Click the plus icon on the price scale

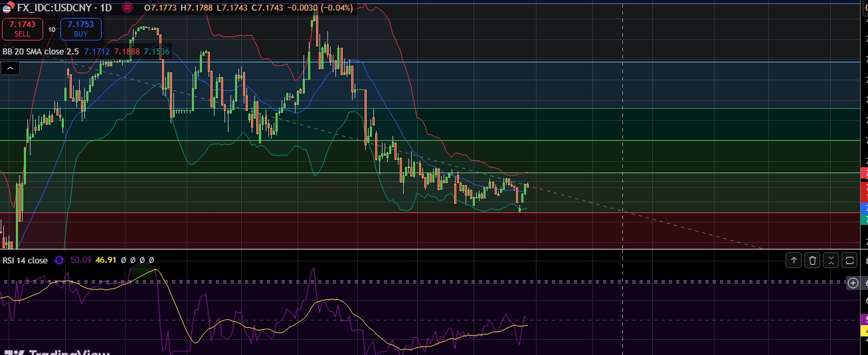point(853,283)
